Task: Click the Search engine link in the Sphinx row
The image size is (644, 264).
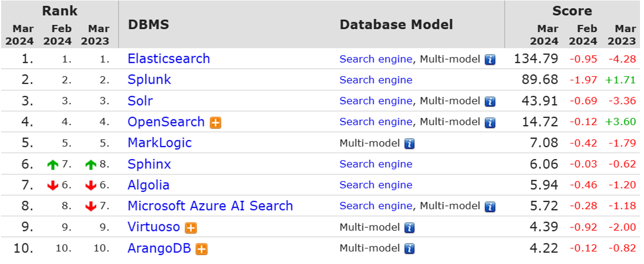Action: 376,164
